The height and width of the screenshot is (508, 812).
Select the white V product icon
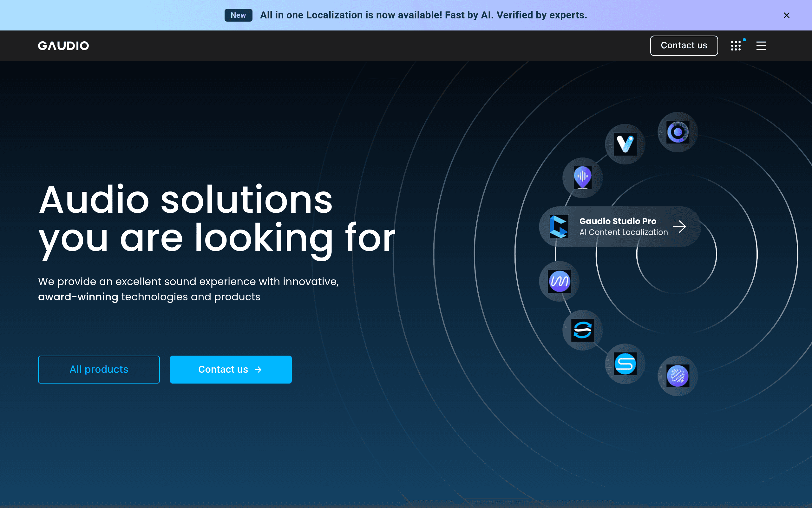[625, 144]
